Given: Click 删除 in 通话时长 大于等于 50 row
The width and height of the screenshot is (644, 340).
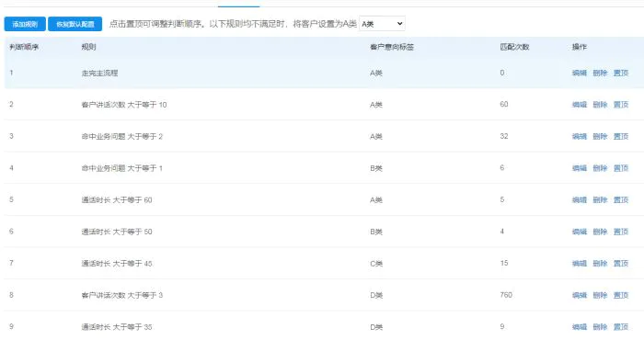Looking at the screenshot, I should (x=600, y=232).
